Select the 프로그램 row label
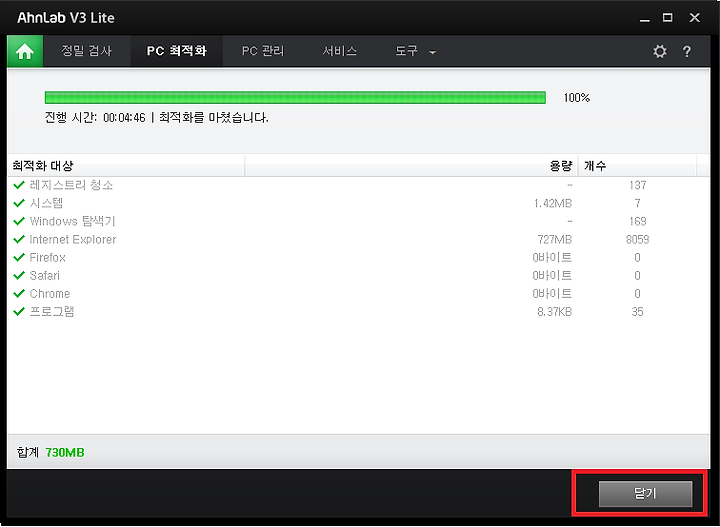This screenshot has width=720, height=527. (52, 312)
